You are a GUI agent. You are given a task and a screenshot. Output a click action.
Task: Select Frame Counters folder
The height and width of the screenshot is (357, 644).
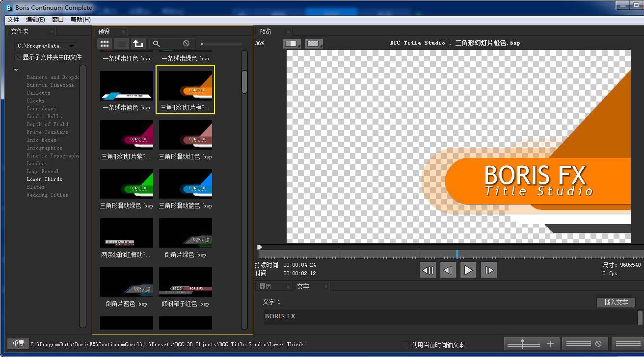(47, 132)
